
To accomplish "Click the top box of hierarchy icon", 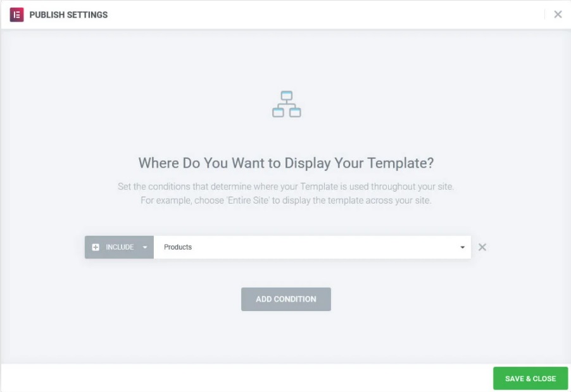I will tap(287, 95).
